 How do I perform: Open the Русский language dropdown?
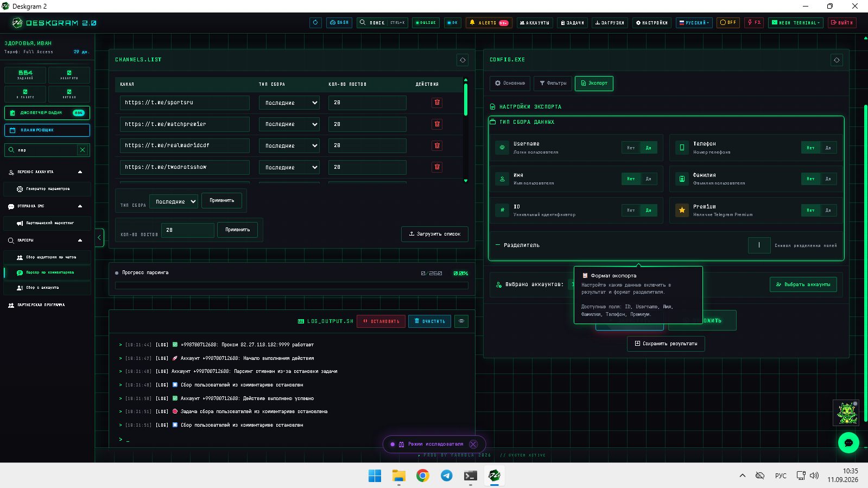[694, 23]
